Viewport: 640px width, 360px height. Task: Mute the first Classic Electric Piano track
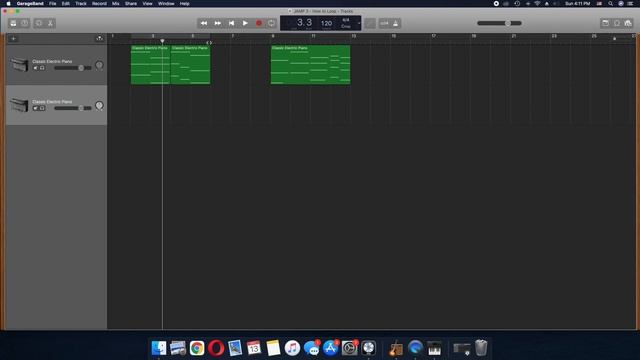[36, 68]
